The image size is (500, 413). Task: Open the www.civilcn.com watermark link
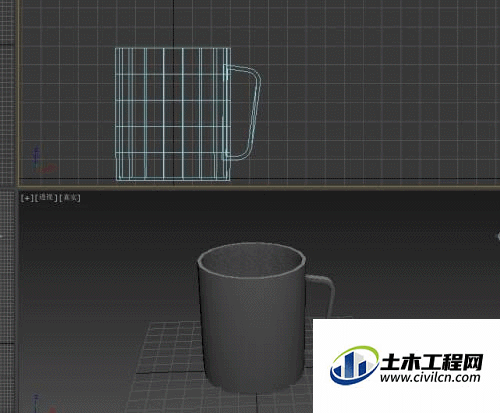click(430, 378)
